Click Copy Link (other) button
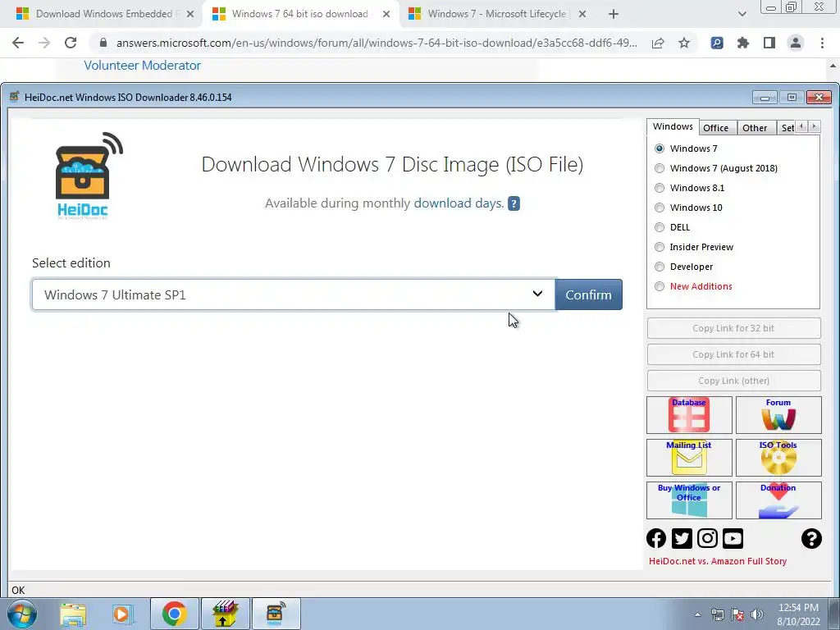Image resolution: width=840 pixels, height=630 pixels. click(x=733, y=381)
